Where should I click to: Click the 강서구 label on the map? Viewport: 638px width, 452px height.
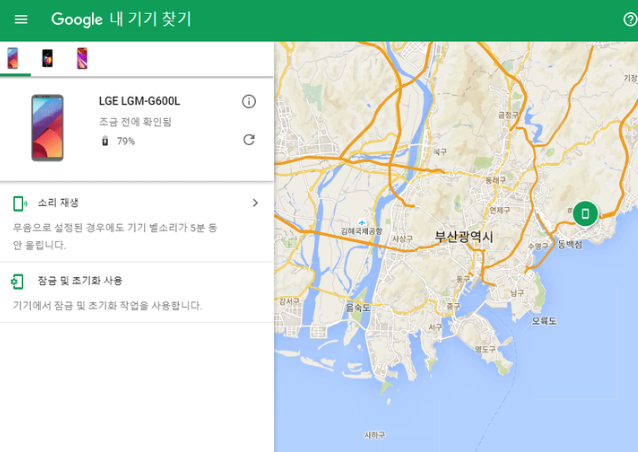tap(289, 301)
